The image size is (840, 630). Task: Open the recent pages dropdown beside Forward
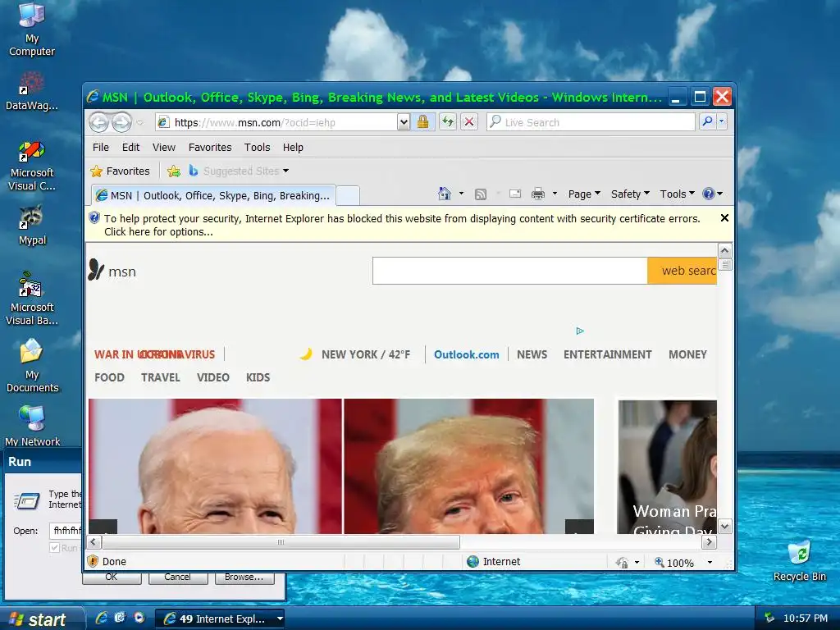(x=140, y=123)
